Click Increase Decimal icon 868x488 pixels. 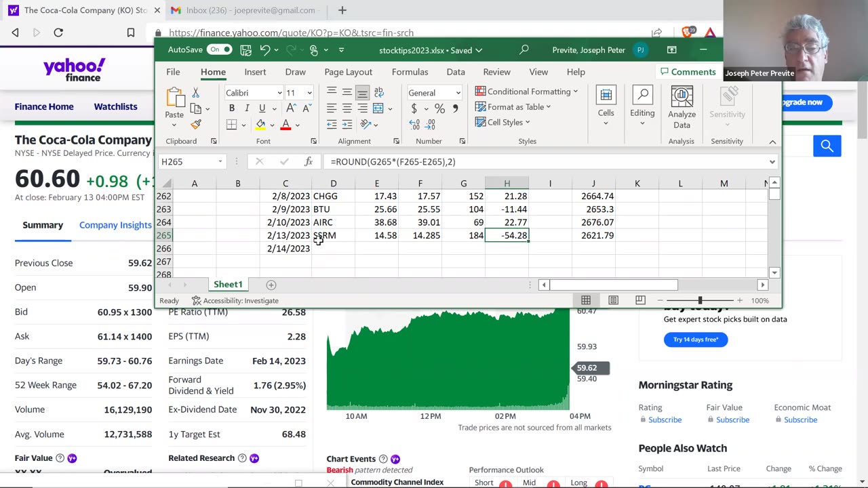click(x=414, y=125)
